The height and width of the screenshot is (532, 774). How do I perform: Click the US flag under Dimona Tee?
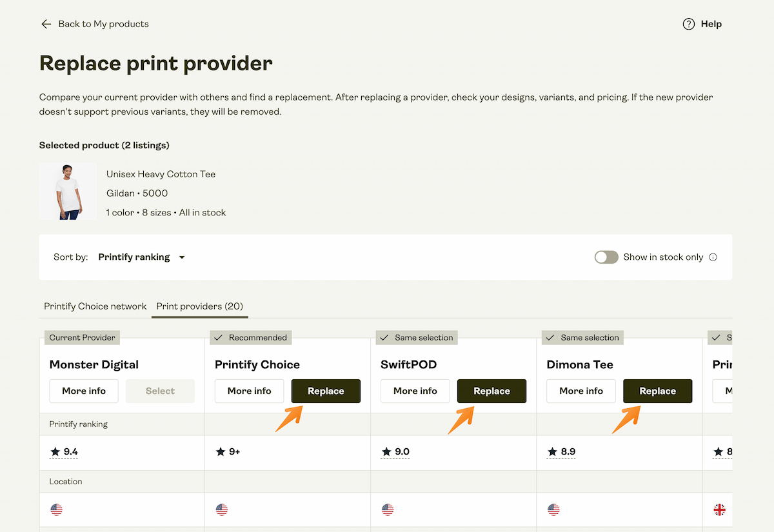click(553, 509)
